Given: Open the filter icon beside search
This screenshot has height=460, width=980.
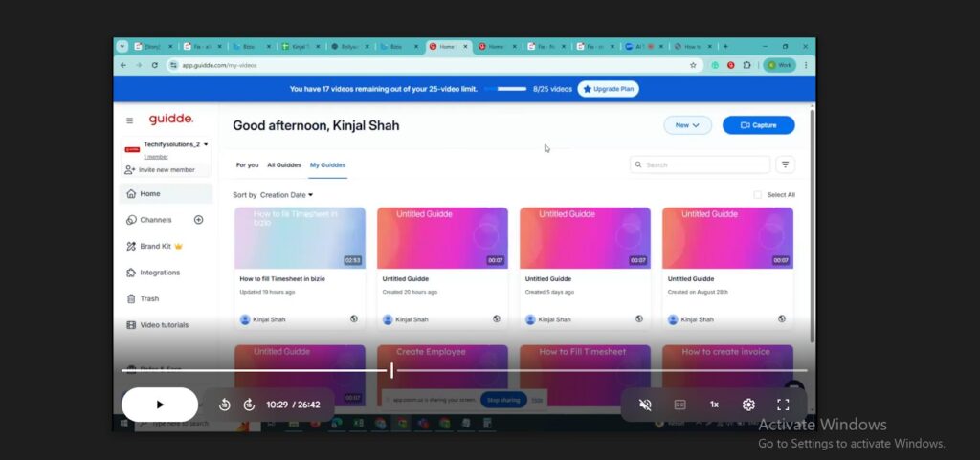Looking at the screenshot, I should click(x=785, y=164).
